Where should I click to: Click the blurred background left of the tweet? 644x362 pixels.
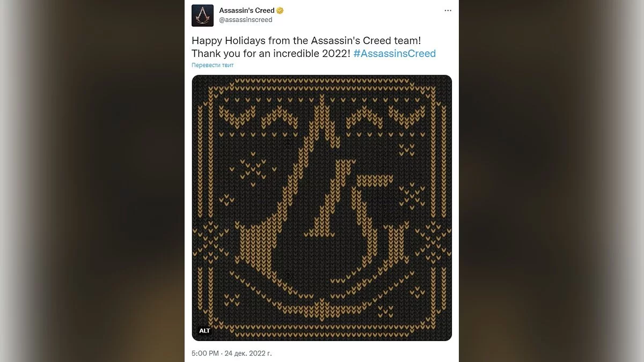[x=92, y=181]
